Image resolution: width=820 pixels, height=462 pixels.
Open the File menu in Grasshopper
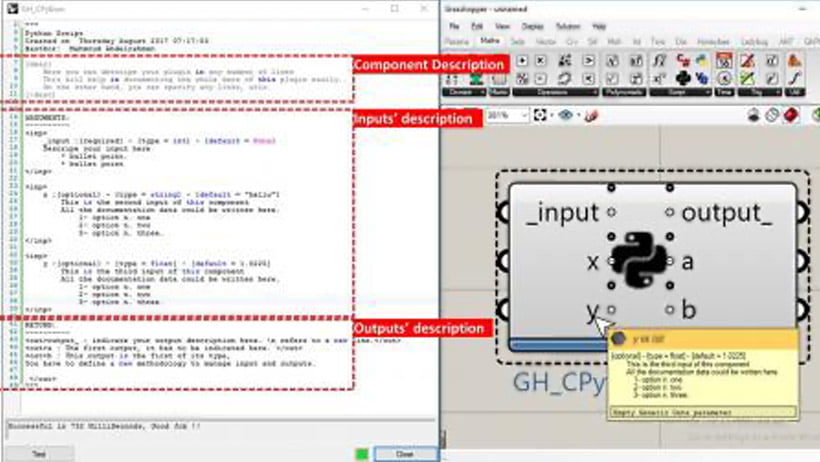coord(454,26)
